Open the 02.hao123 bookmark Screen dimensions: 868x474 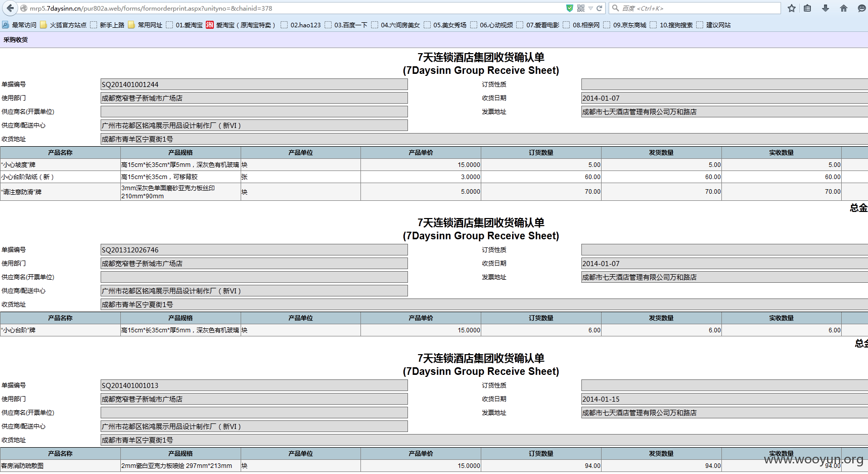[x=301, y=25]
